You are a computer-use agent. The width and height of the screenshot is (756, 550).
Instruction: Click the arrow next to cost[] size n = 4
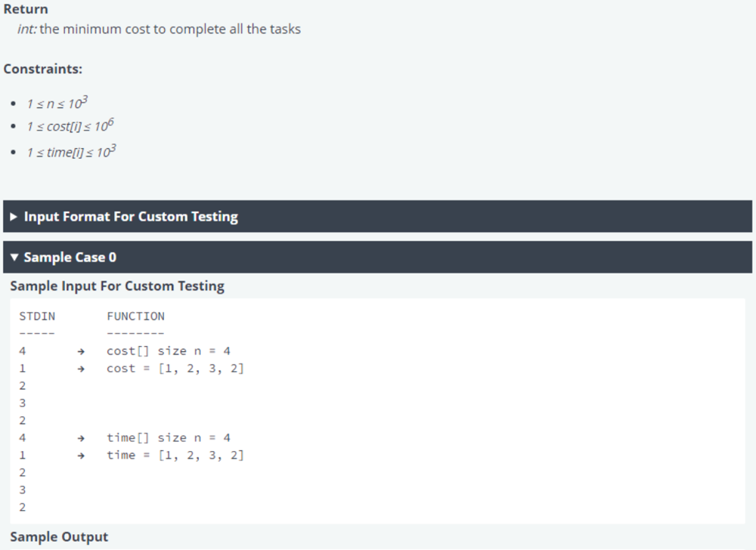[81, 351]
